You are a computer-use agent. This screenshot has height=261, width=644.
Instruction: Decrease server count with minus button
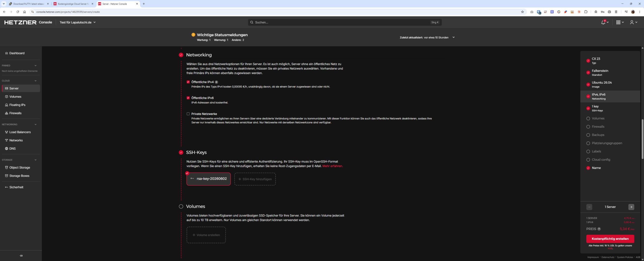point(589,207)
